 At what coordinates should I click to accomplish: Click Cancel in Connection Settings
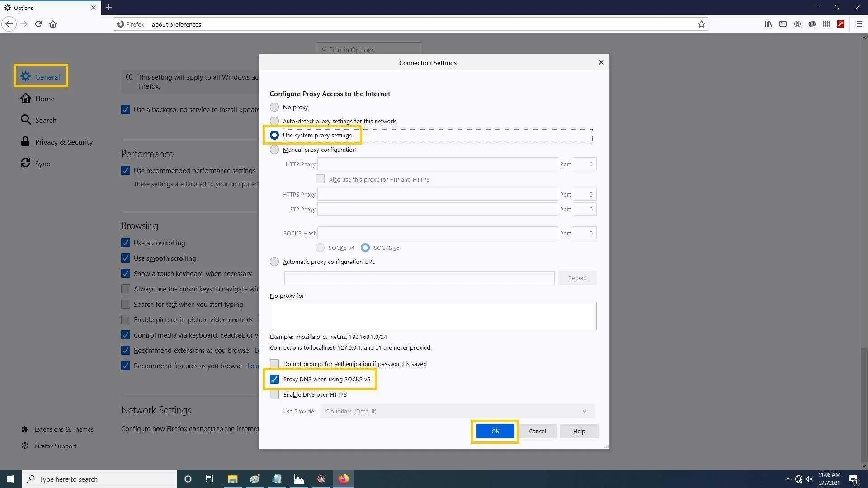tap(537, 431)
